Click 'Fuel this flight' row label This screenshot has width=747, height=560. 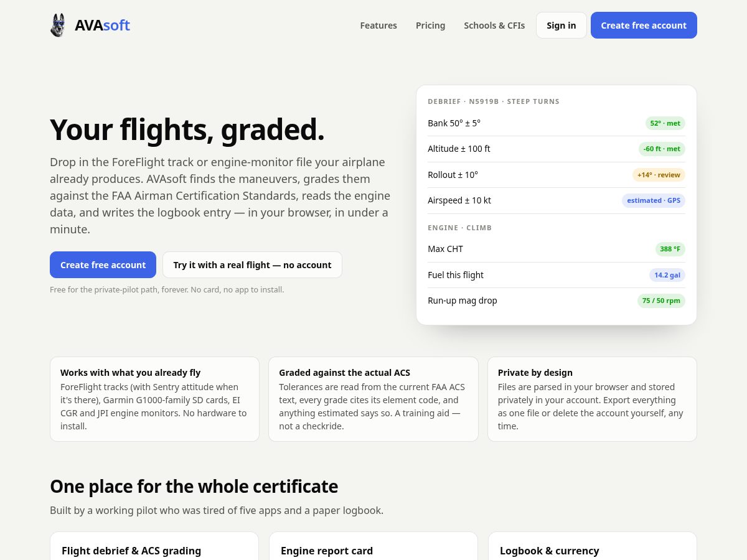(456, 275)
